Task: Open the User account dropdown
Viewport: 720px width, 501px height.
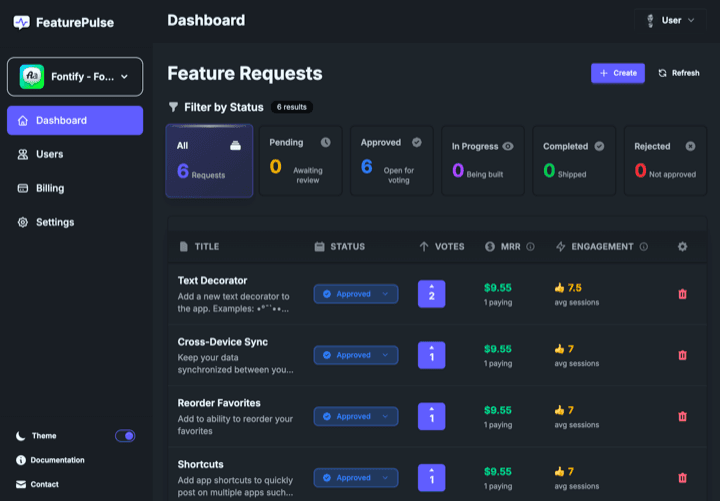Action: click(670, 20)
